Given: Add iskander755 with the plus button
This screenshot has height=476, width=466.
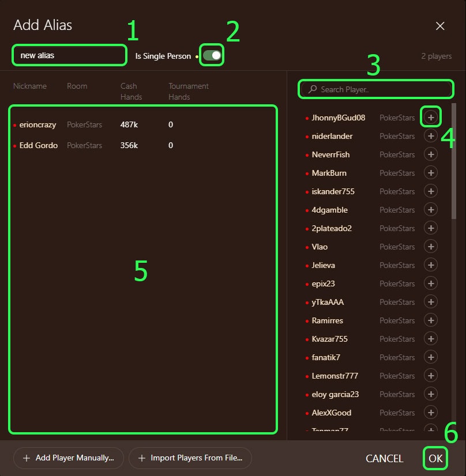Looking at the screenshot, I should [x=431, y=191].
